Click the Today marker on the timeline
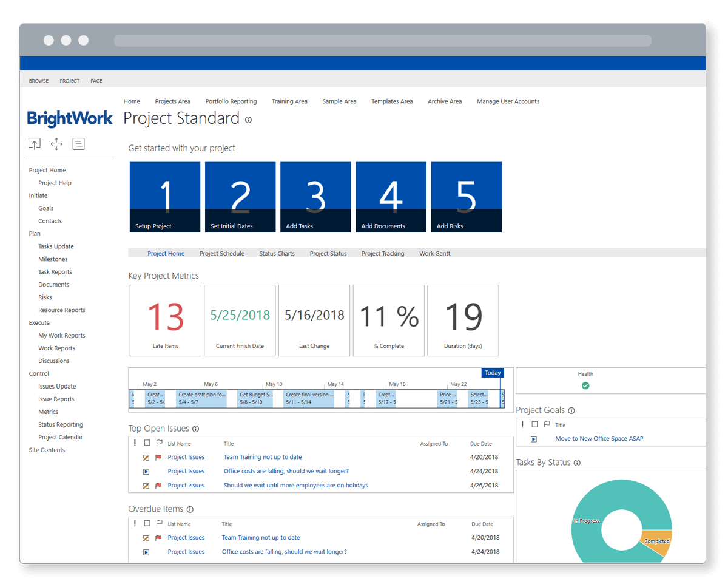Screen dimensions: 728x587 [493, 373]
